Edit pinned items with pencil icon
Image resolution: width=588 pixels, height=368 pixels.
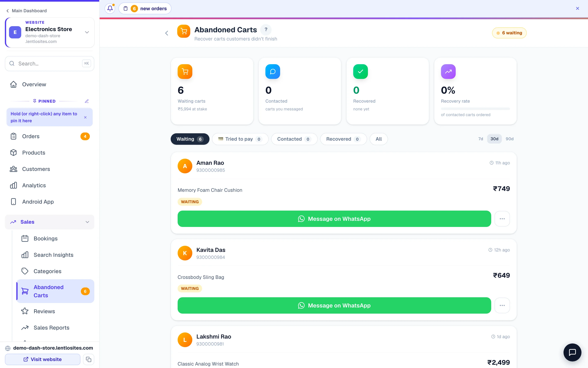click(87, 101)
